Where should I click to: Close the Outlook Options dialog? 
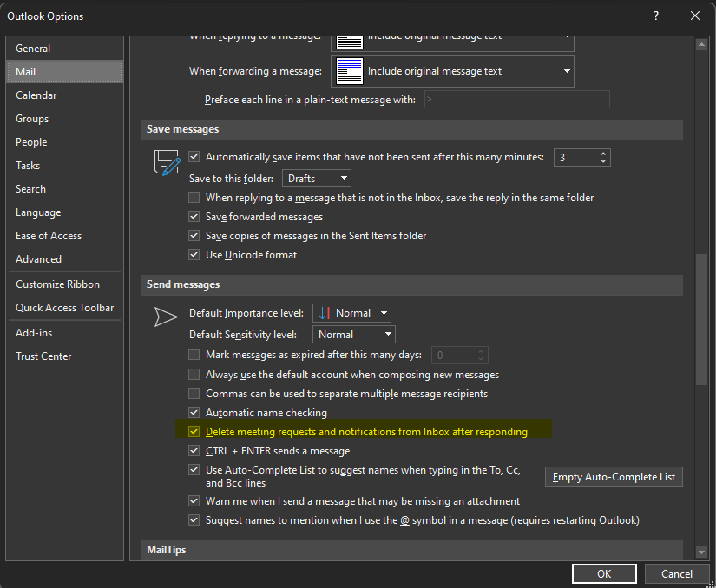click(x=695, y=16)
